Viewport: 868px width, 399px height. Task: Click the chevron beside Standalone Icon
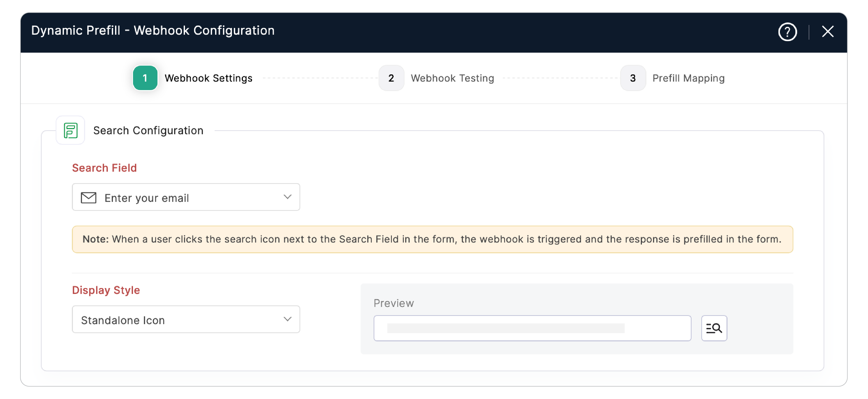[x=287, y=319]
